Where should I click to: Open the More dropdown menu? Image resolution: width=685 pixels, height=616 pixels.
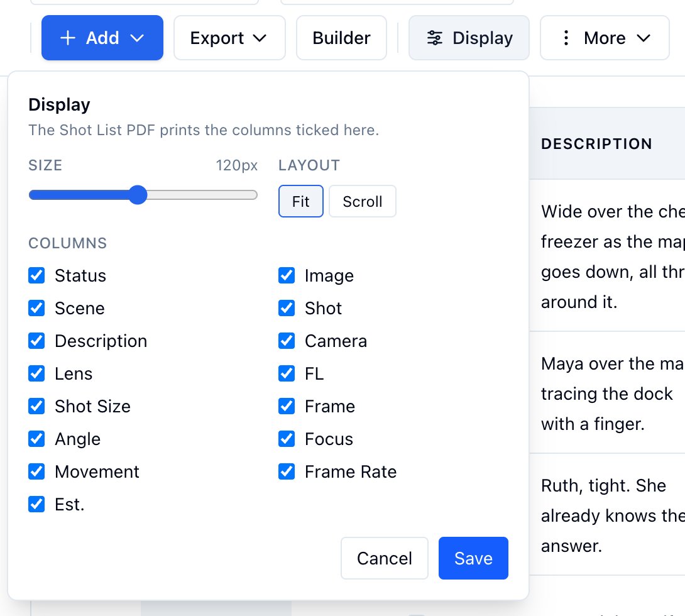605,38
